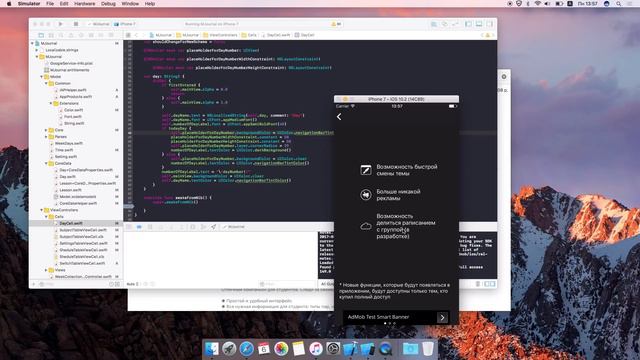Screen dimensions: 640x360
Task: Toggle the breakpoints activation in debug bar
Action: [x=139, y=227]
